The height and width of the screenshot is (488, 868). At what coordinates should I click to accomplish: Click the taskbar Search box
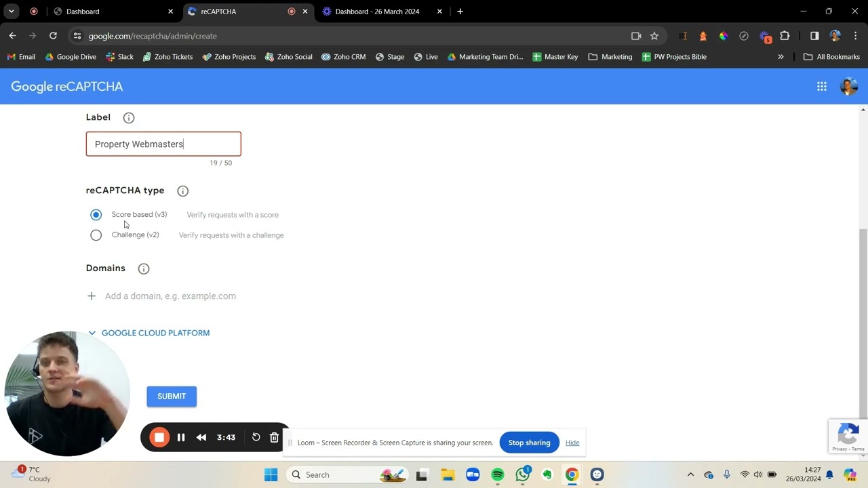click(349, 474)
